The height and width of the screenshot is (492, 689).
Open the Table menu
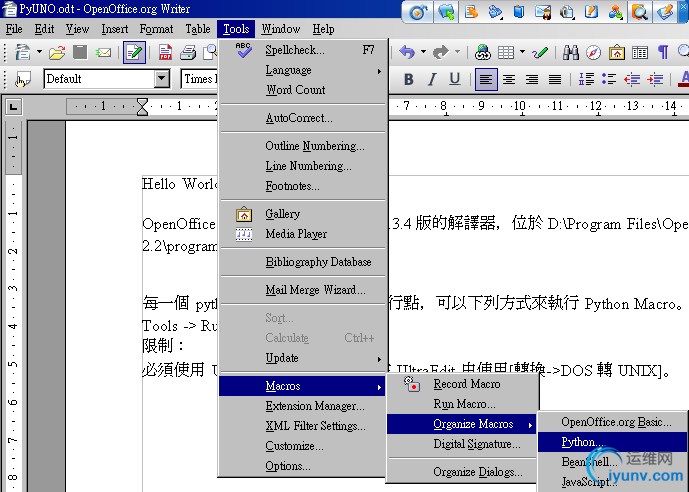pos(198,29)
